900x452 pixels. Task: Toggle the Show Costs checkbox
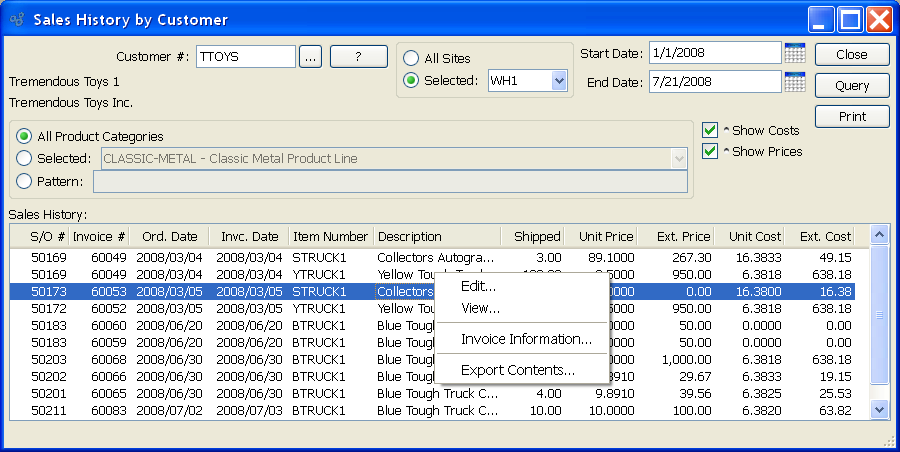pos(710,130)
